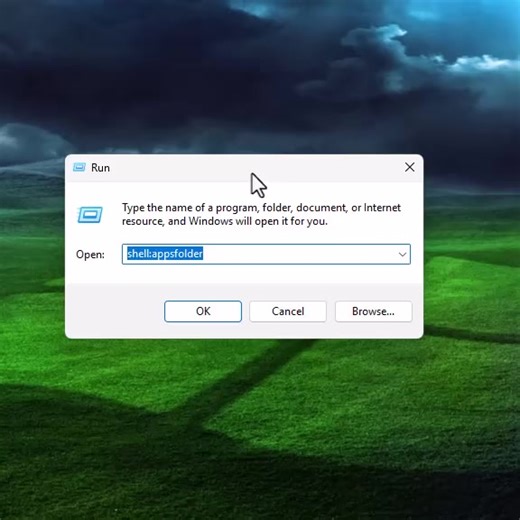Close the Run dialog with X
The image size is (520, 520).
[x=410, y=167]
